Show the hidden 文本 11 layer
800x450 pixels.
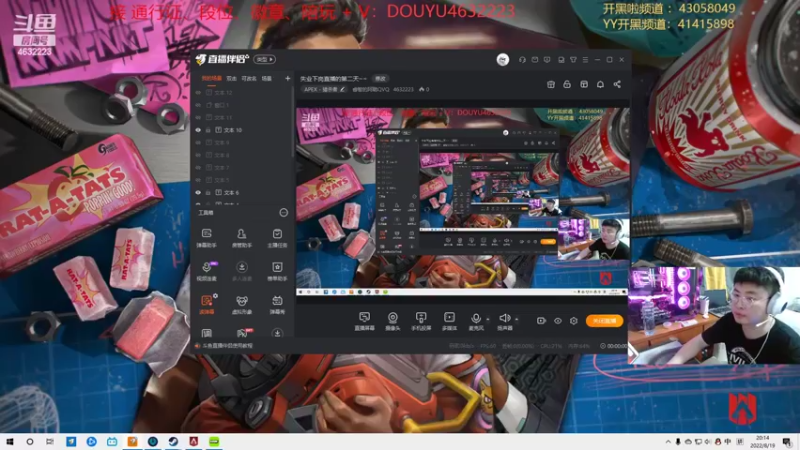point(198,117)
